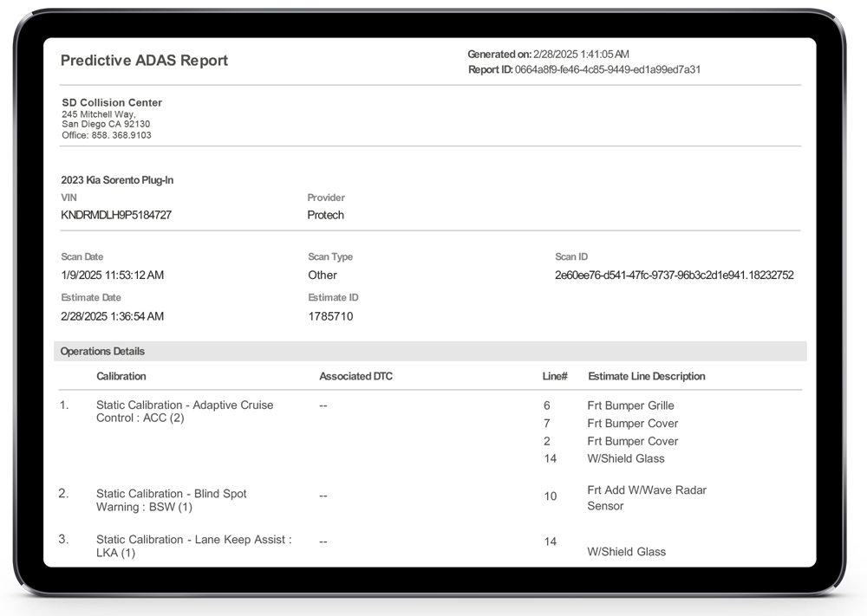This screenshot has width=867, height=616.
Task: Click line number 10
Action: pyautogui.click(x=551, y=496)
